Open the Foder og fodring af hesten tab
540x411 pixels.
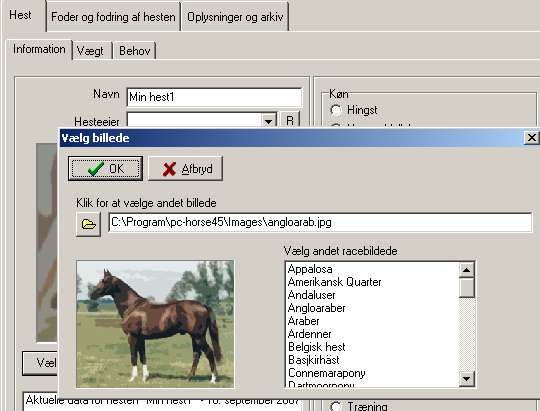113,17
